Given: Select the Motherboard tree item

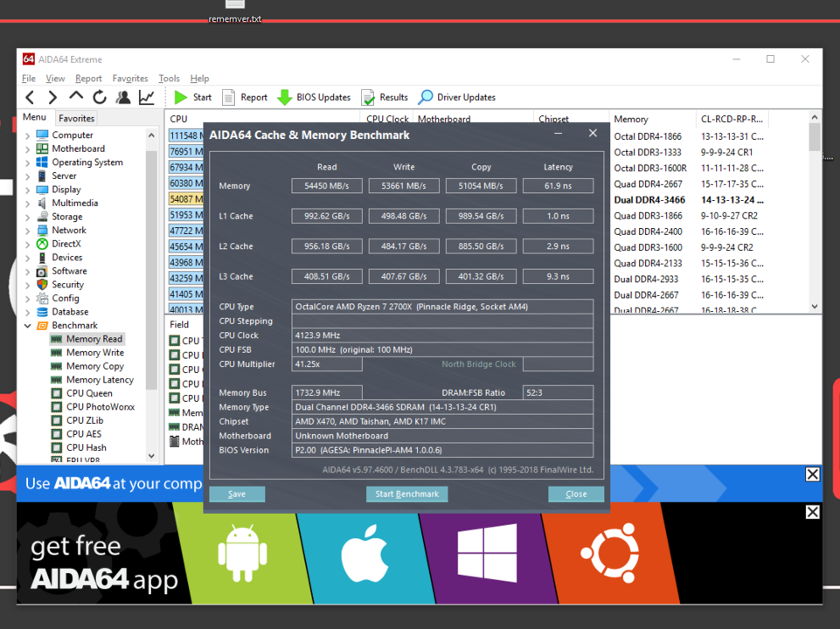Looking at the screenshot, I should point(78,149).
